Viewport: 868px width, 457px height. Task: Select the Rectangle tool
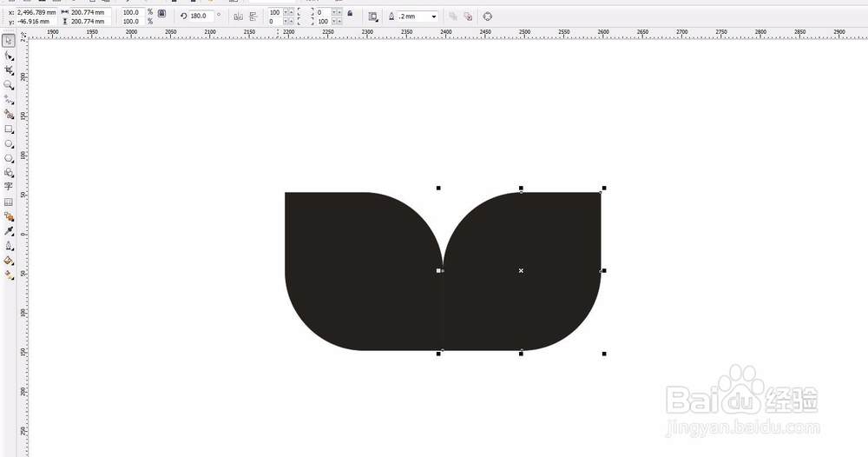[x=9, y=129]
